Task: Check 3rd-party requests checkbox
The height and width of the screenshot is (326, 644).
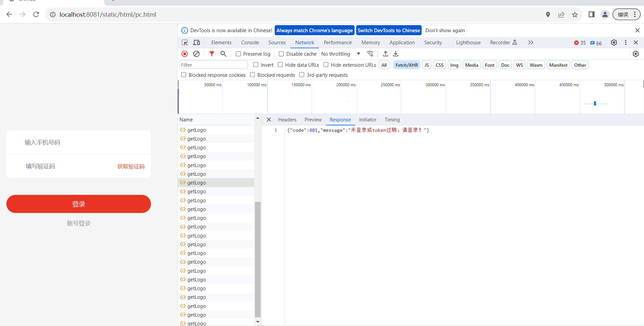Action: tap(302, 75)
